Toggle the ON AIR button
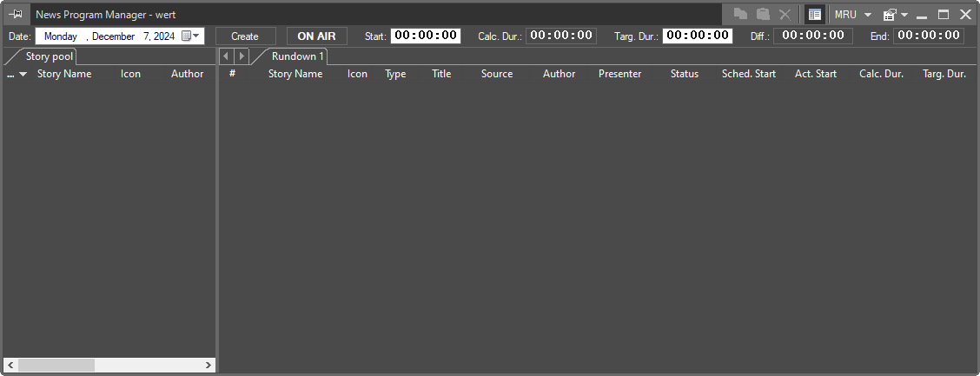This screenshot has width=980, height=376. coord(316,36)
